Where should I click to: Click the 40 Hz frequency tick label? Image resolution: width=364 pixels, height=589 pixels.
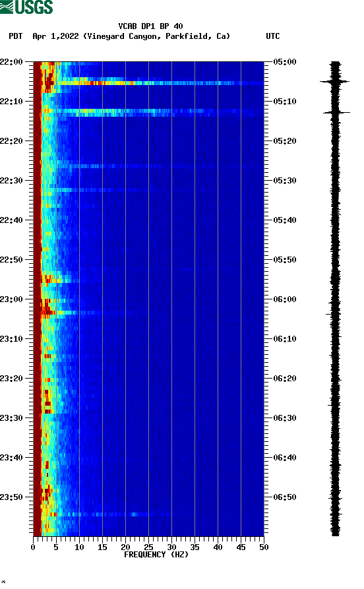click(x=218, y=547)
